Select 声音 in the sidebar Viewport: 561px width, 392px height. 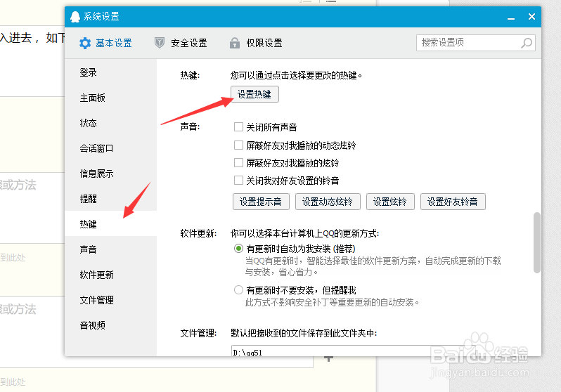pos(111,249)
